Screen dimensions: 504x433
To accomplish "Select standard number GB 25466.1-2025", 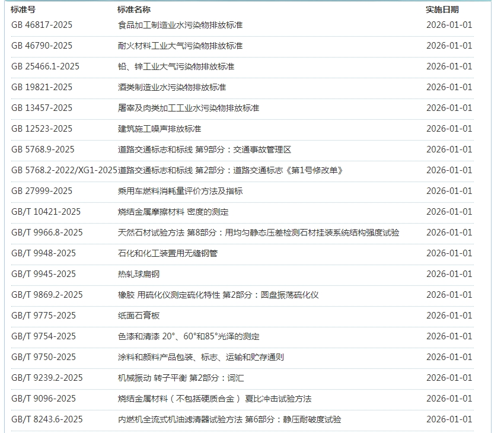I will [x=45, y=66].
